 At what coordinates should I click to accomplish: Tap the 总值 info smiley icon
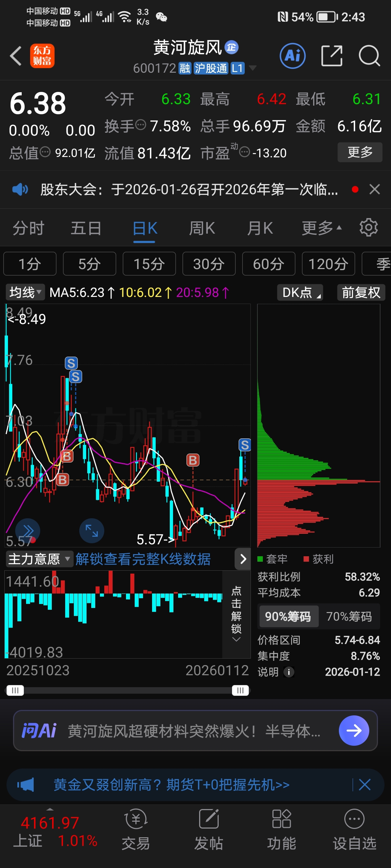45,152
